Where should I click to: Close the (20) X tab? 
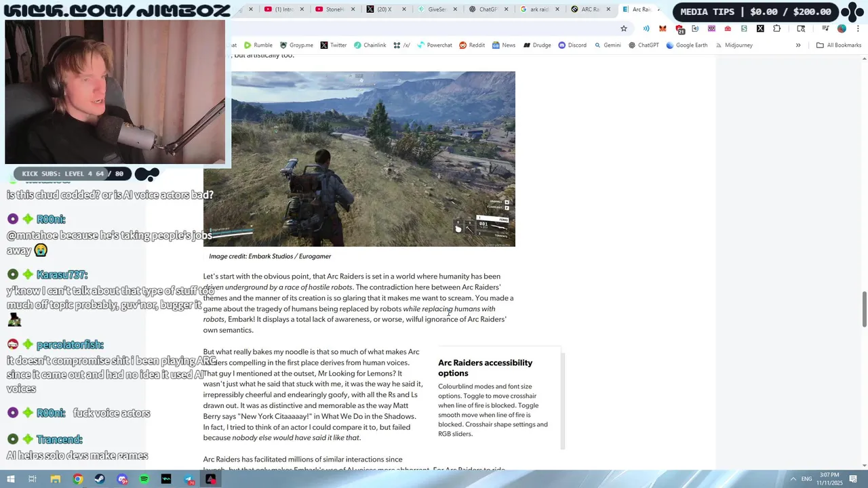[x=404, y=9]
